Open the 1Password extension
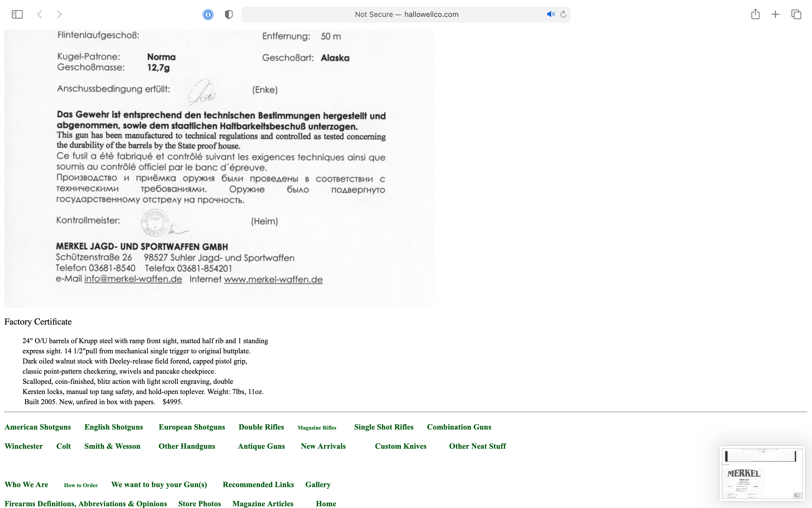The image size is (812, 508). click(208, 14)
